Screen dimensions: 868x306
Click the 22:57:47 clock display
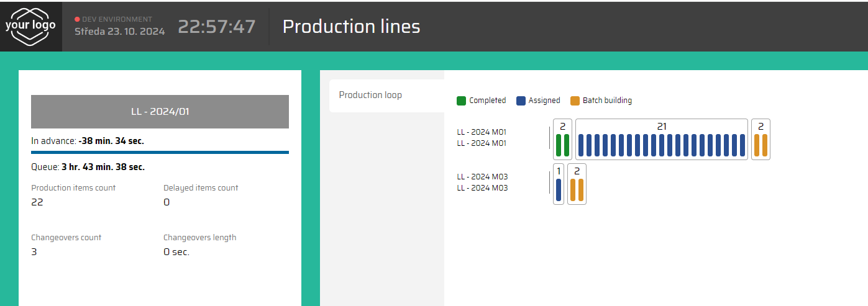coord(217,27)
